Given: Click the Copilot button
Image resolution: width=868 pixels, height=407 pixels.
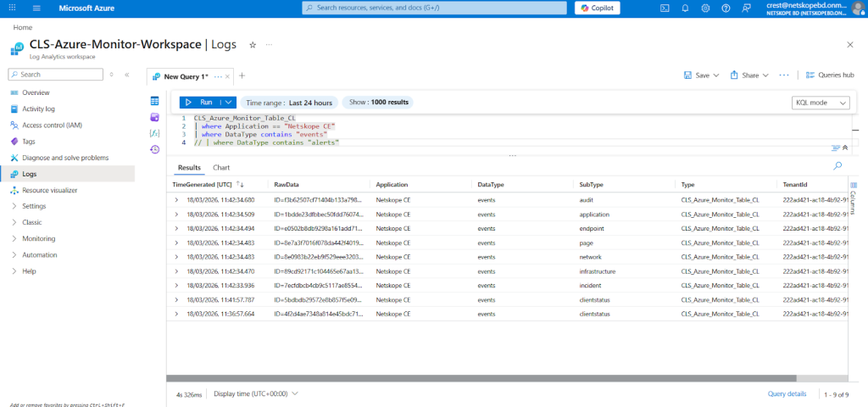Looking at the screenshot, I should (598, 8).
